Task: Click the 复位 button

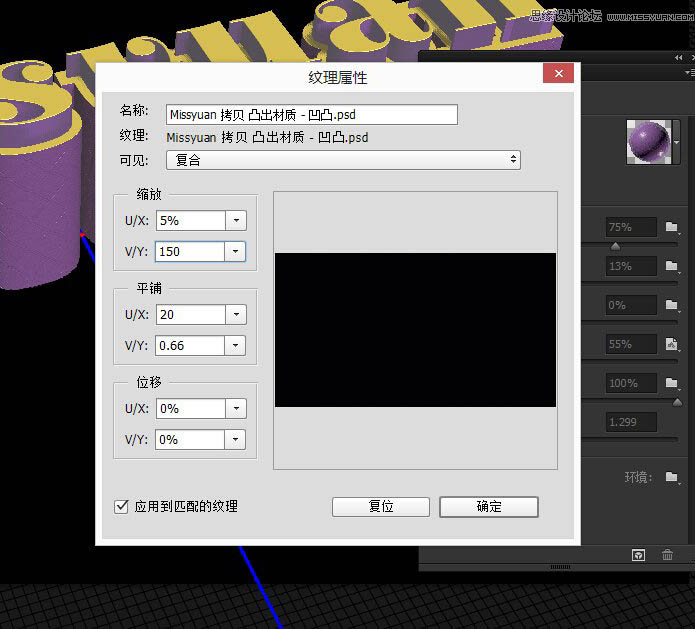Action: (x=381, y=507)
